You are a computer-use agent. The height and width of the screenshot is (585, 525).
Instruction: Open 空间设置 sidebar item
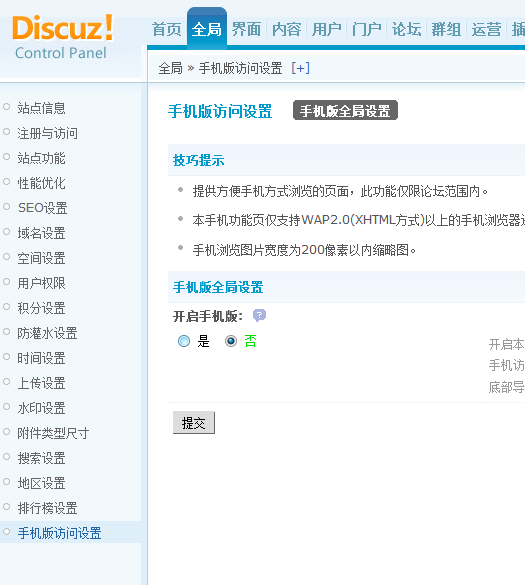[x=41, y=258]
